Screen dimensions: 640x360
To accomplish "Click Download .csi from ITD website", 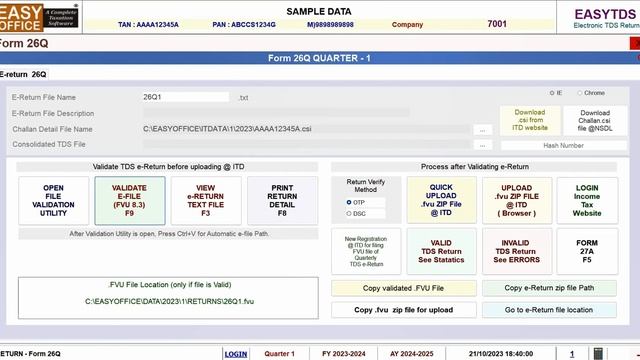I will click(x=530, y=120).
